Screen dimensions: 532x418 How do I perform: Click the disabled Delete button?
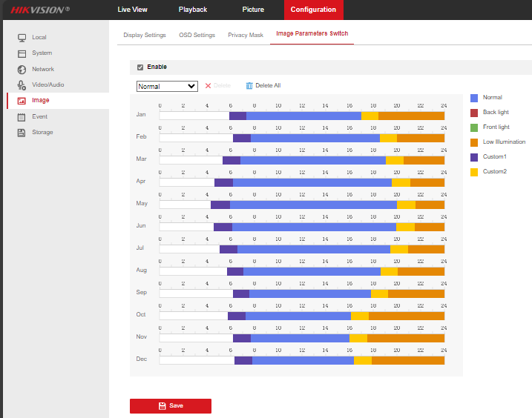click(217, 86)
